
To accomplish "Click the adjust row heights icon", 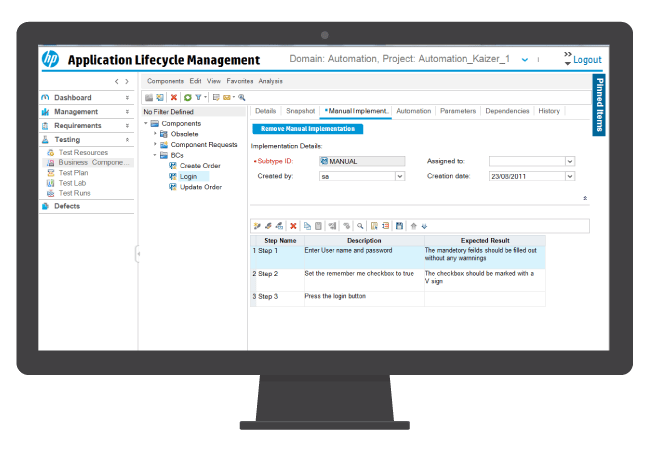I will (386, 226).
